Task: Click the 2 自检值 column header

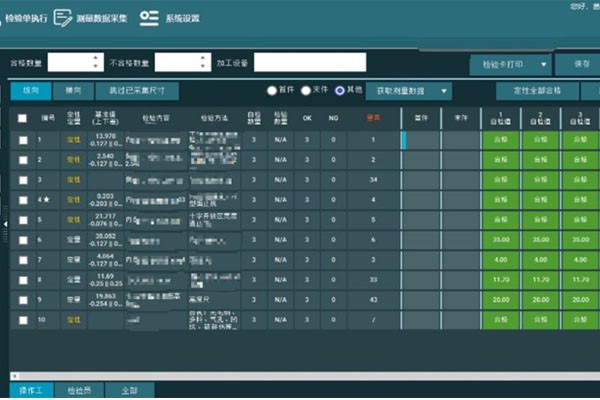Action: [540, 118]
